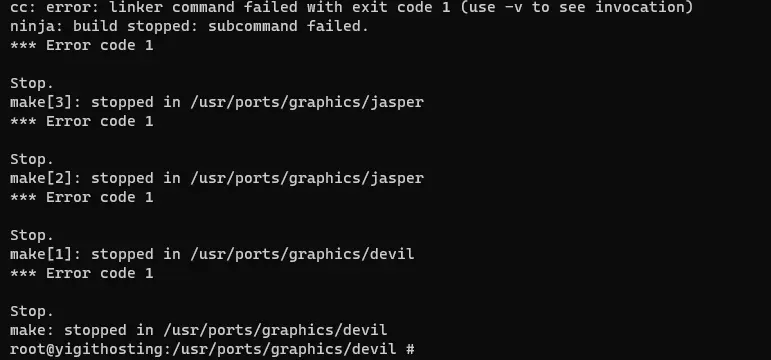Click the first Error code 1 line

82,45
